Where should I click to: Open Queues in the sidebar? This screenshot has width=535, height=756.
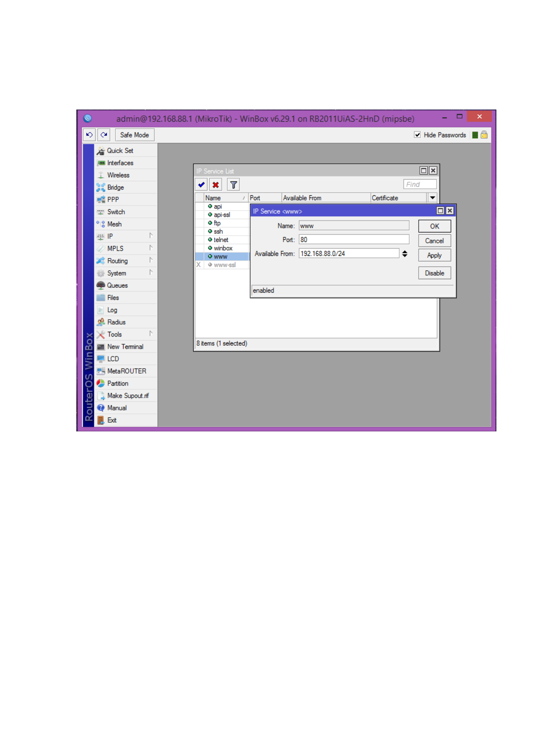[126, 286]
